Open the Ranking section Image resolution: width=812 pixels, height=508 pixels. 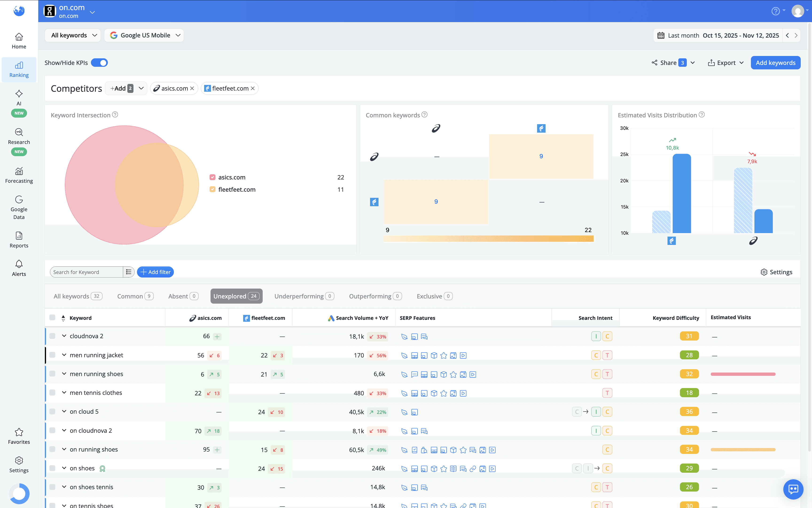click(19, 70)
